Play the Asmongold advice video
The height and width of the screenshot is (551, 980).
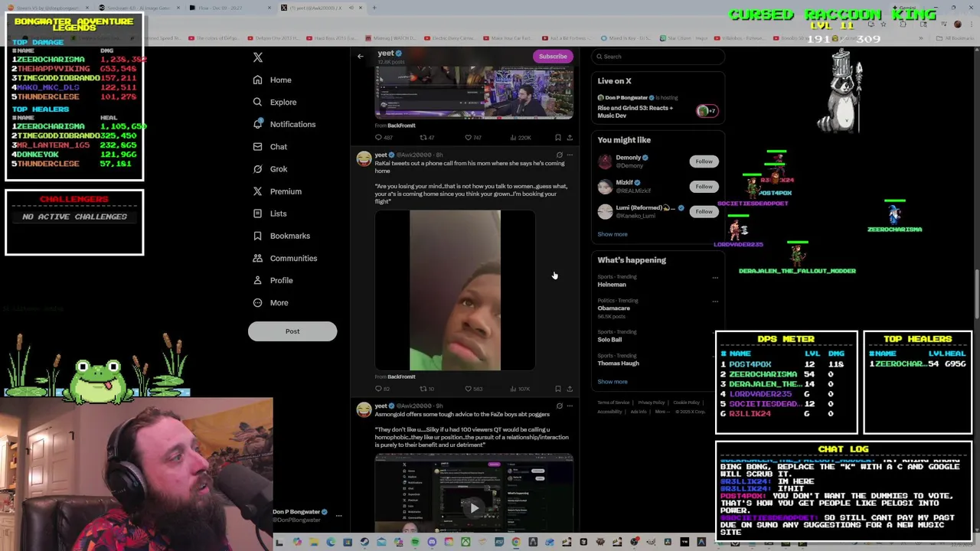tap(474, 508)
